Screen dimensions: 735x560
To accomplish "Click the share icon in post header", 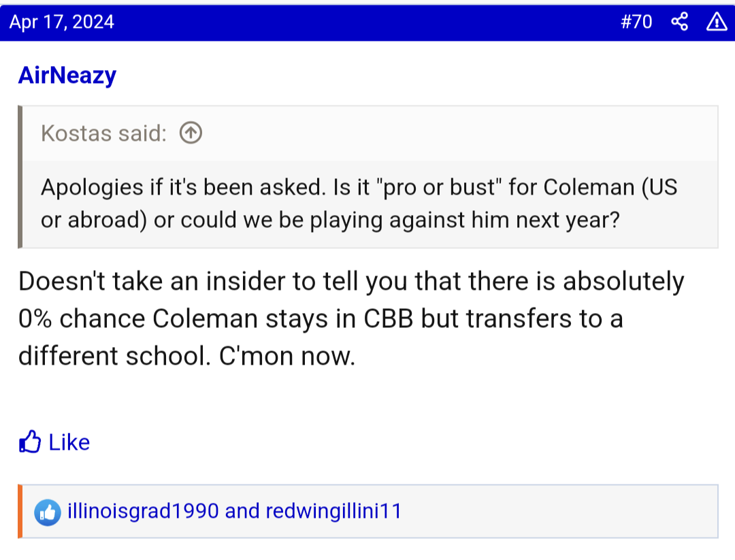I will coord(679,22).
